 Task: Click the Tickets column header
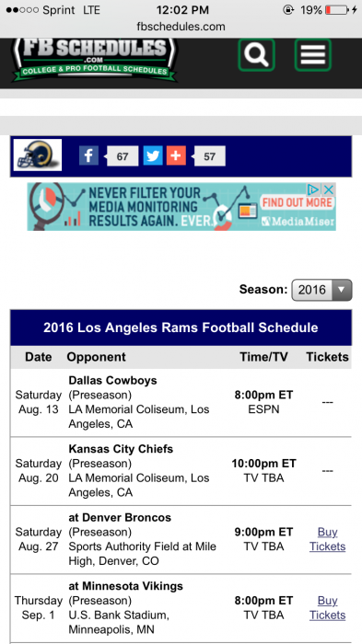click(327, 357)
